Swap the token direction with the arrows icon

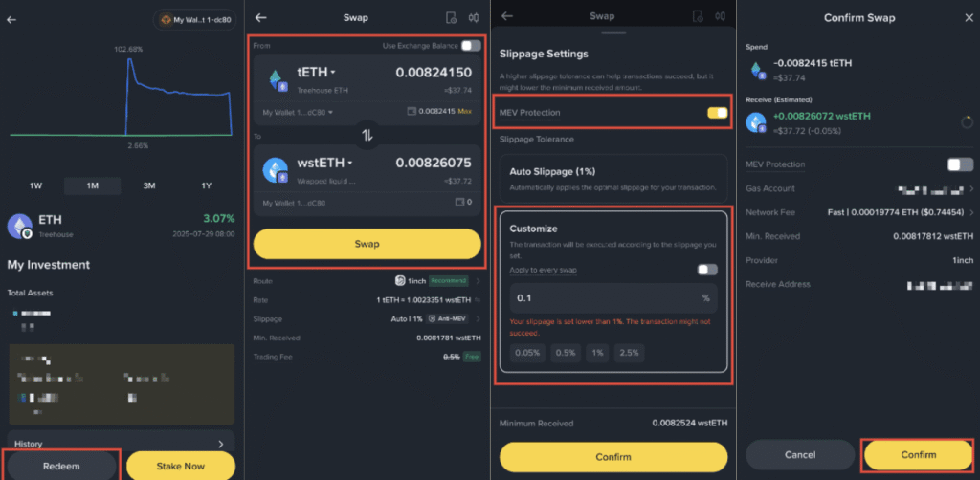(367, 135)
